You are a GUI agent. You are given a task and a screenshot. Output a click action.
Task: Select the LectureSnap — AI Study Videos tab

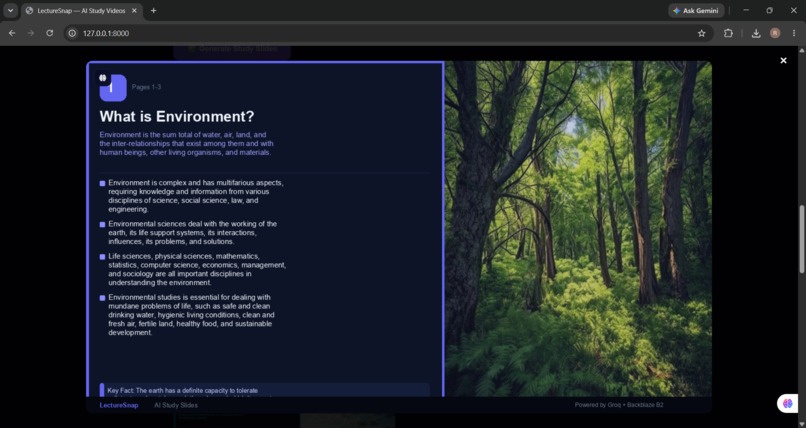click(82, 10)
